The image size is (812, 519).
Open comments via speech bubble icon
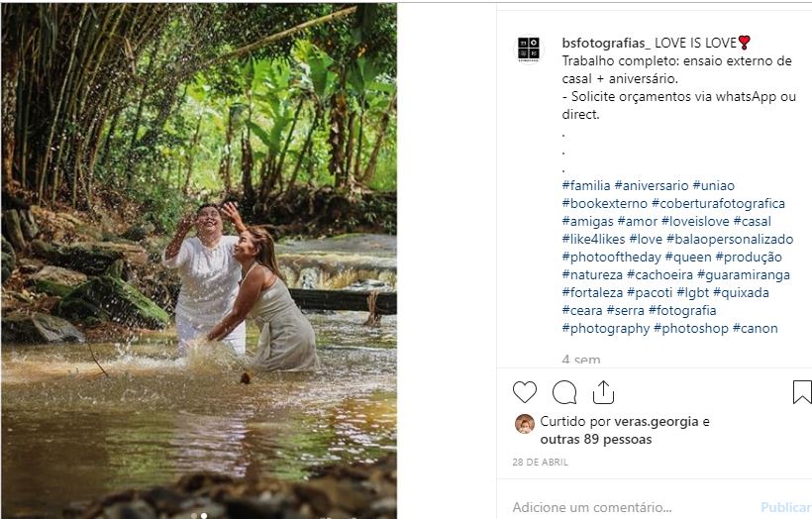coord(564,393)
